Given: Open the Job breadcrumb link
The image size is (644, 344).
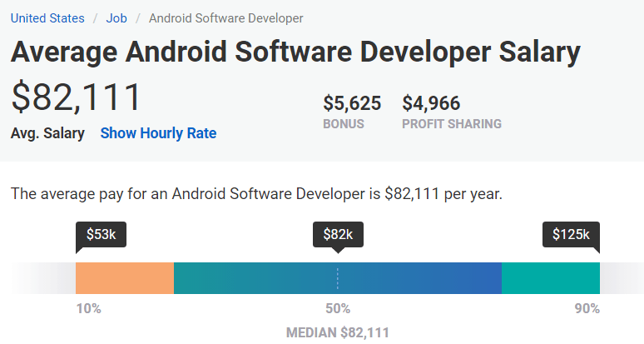Looking at the screenshot, I should (116, 17).
